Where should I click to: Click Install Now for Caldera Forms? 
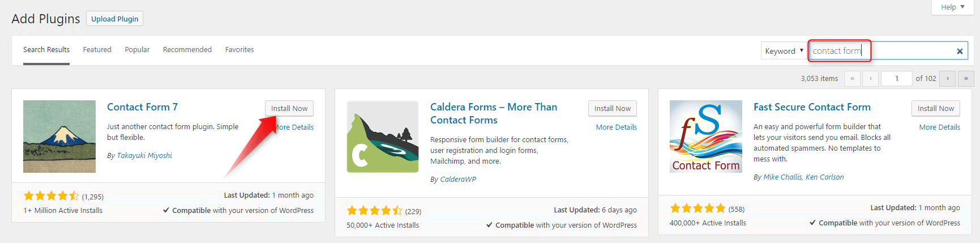(612, 109)
